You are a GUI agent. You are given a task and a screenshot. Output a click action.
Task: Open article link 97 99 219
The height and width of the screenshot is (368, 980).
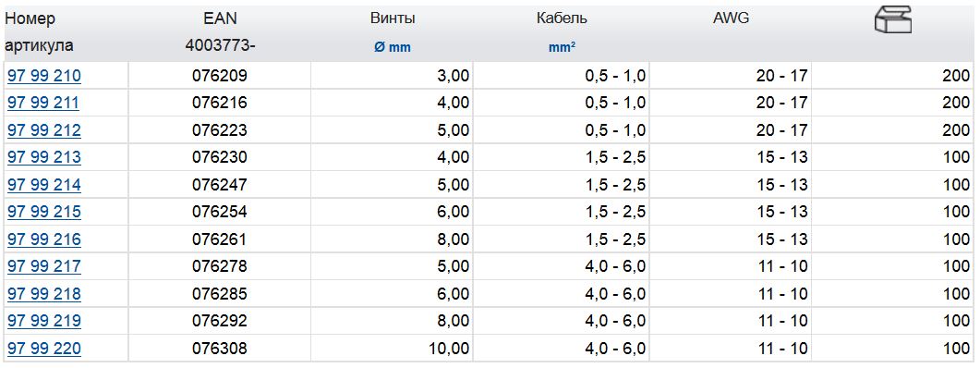point(43,321)
